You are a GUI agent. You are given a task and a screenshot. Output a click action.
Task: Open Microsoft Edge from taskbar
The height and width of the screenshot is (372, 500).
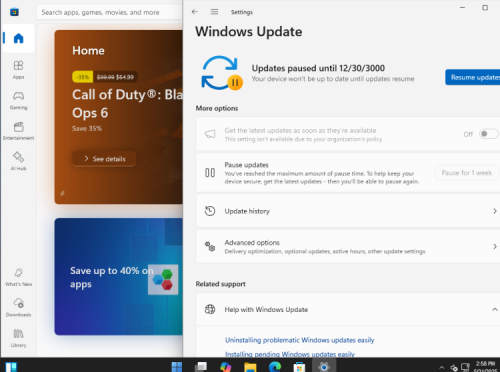point(275,367)
